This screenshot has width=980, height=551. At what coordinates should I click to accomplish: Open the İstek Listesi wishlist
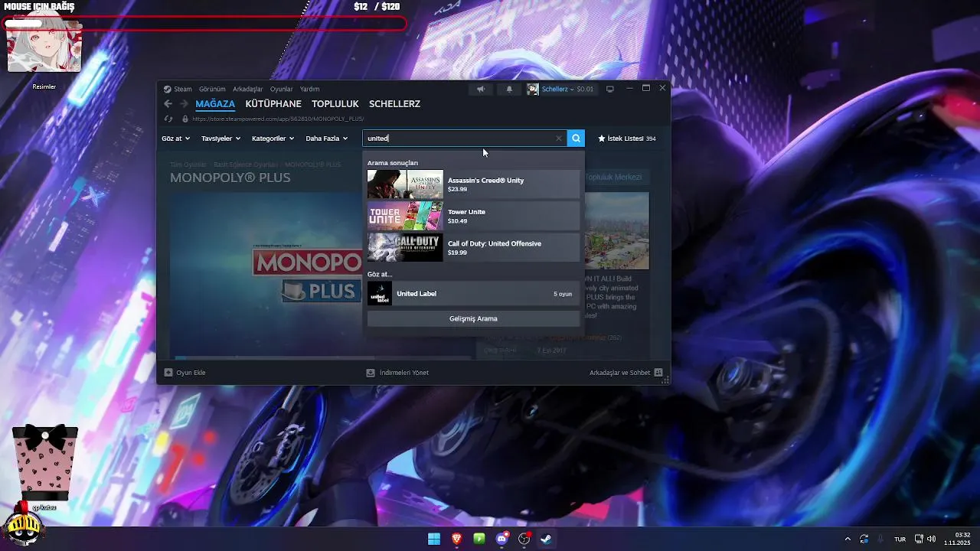coord(627,139)
